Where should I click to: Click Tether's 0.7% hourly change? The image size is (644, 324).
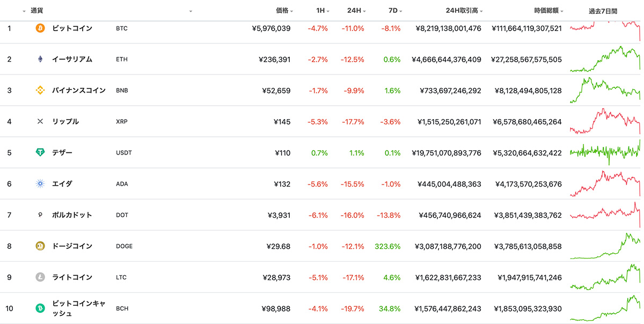(x=319, y=152)
